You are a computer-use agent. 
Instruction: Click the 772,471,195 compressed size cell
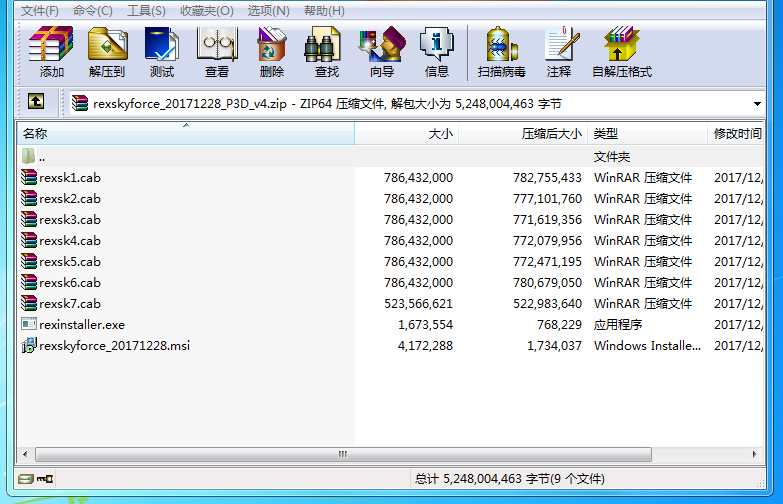point(547,261)
